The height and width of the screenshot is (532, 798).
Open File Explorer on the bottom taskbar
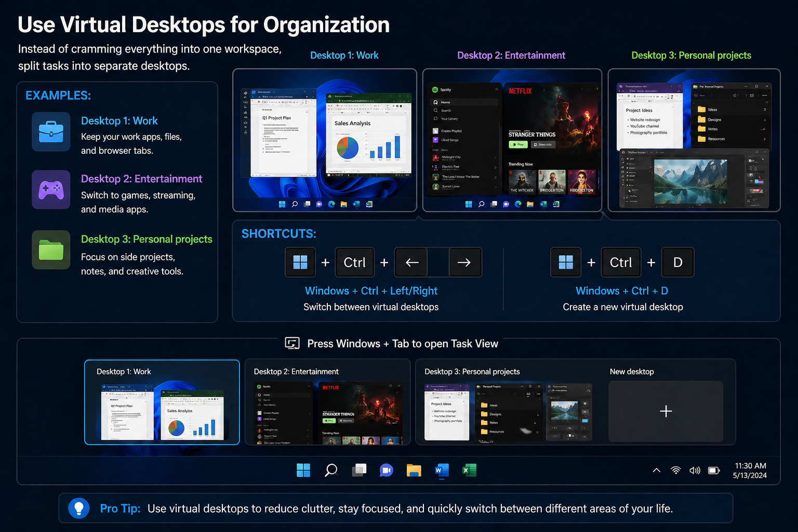pyautogui.click(x=414, y=470)
